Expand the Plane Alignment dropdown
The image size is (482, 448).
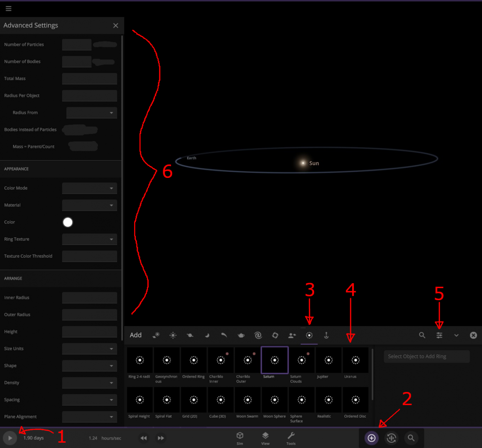(90, 417)
